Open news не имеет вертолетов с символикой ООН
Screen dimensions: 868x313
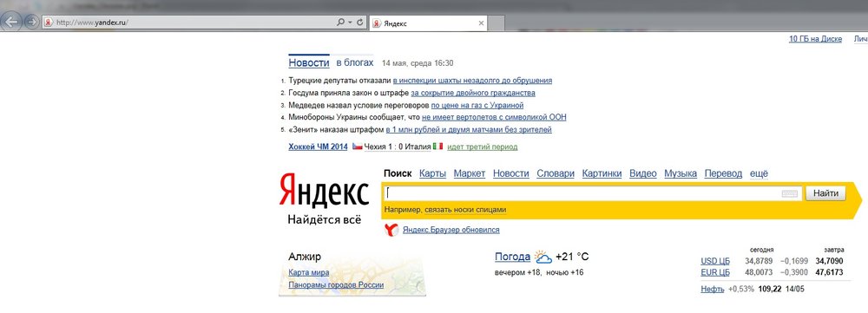tap(494, 117)
